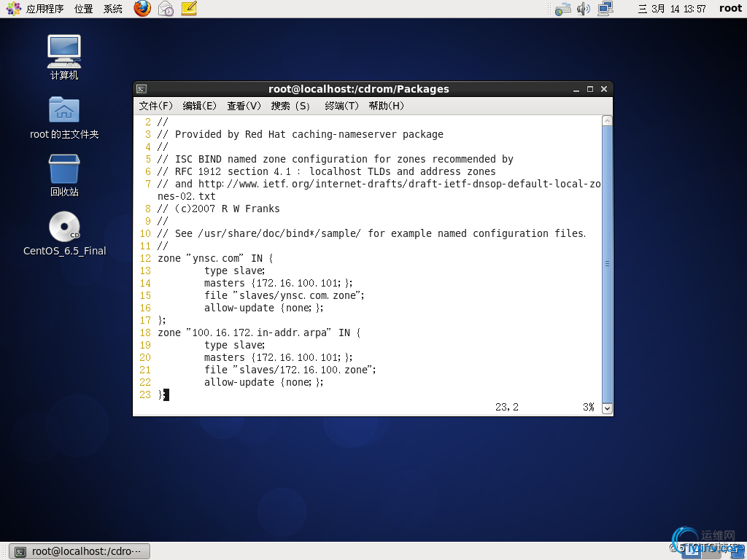The height and width of the screenshot is (560, 747).
Task: Click the network drive tray icon
Action: (562, 9)
